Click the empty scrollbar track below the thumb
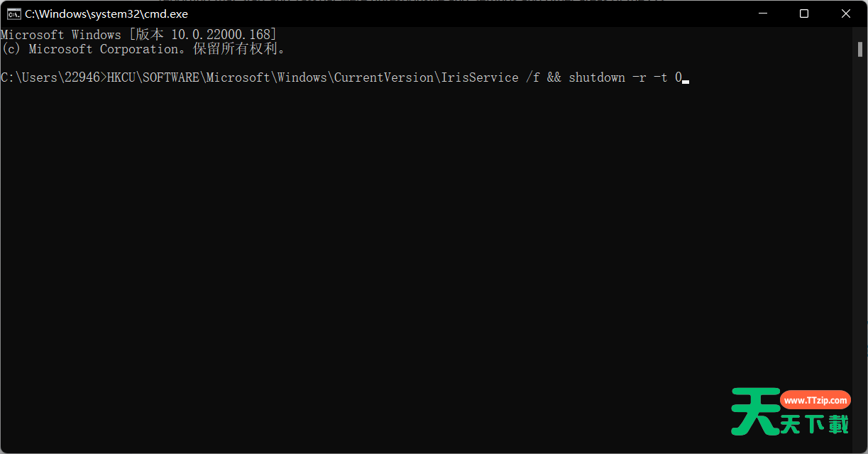This screenshot has width=868, height=454. click(858, 249)
